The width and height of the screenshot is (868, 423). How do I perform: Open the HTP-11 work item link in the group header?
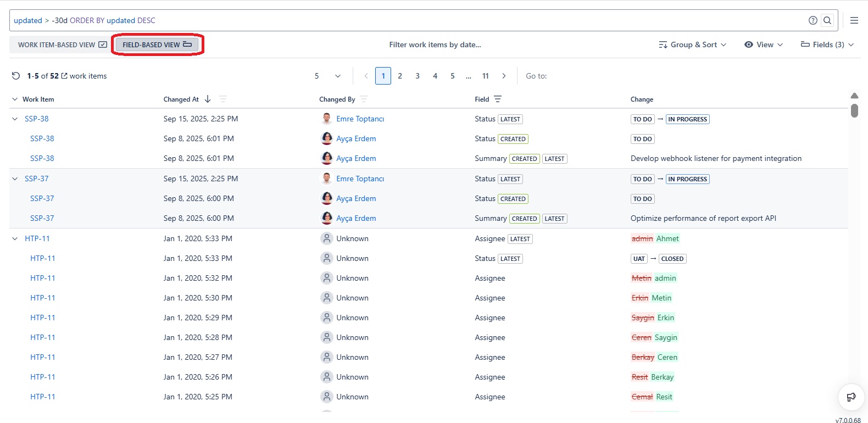tap(37, 238)
